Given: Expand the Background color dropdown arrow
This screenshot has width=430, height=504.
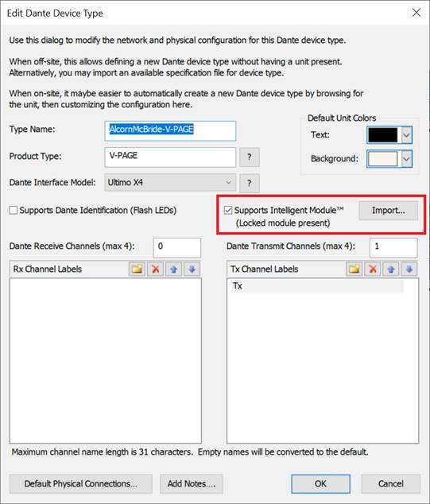Looking at the screenshot, I should (x=406, y=159).
